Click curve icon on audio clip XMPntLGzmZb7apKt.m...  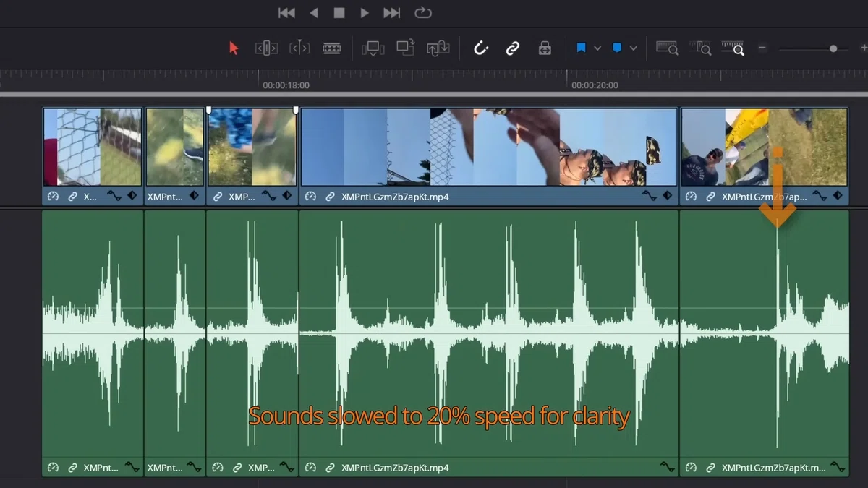[x=838, y=467]
